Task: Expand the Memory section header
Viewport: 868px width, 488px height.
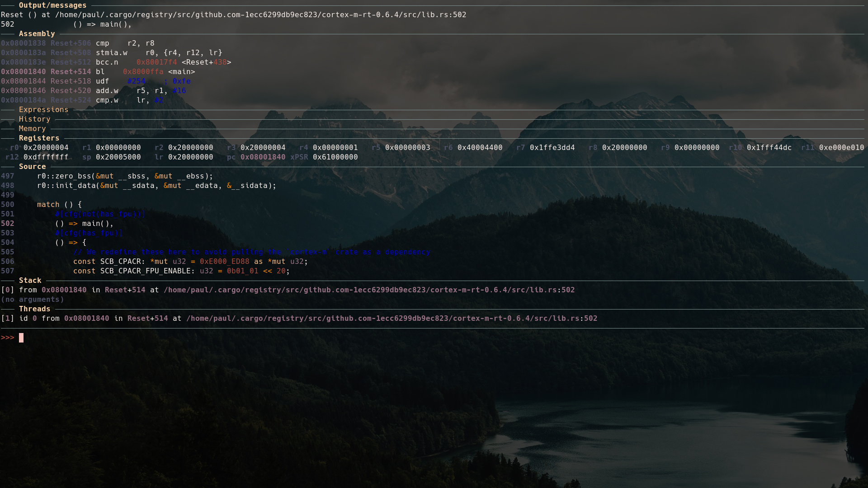Action: 32,129
